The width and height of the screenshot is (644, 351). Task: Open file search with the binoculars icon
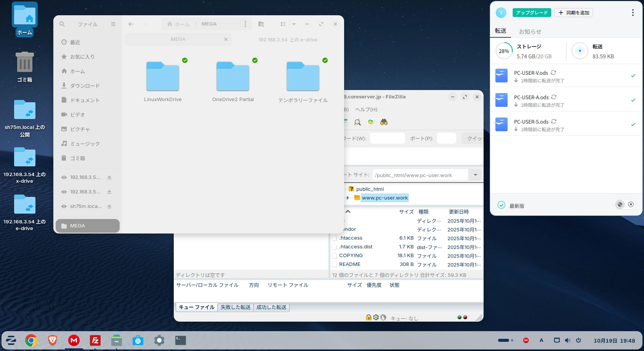[384, 122]
